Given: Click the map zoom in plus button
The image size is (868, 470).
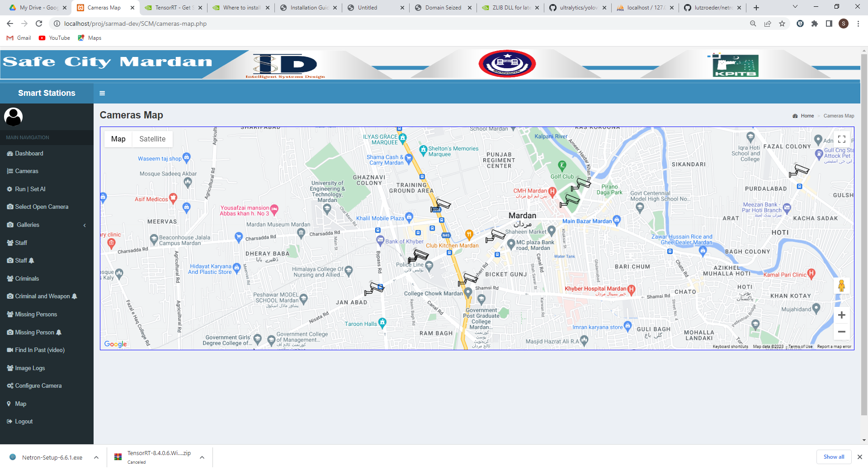Looking at the screenshot, I should (x=841, y=315).
